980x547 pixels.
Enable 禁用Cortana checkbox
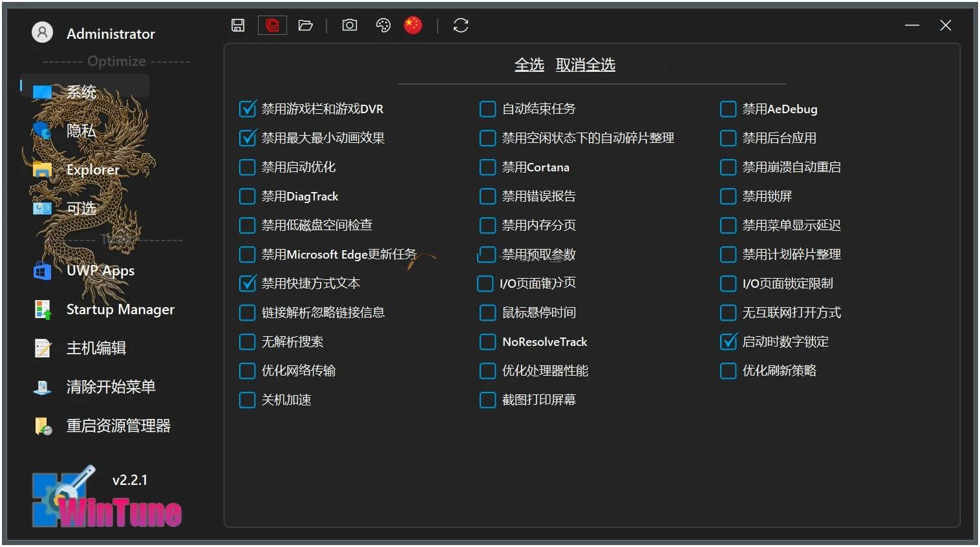tap(487, 167)
